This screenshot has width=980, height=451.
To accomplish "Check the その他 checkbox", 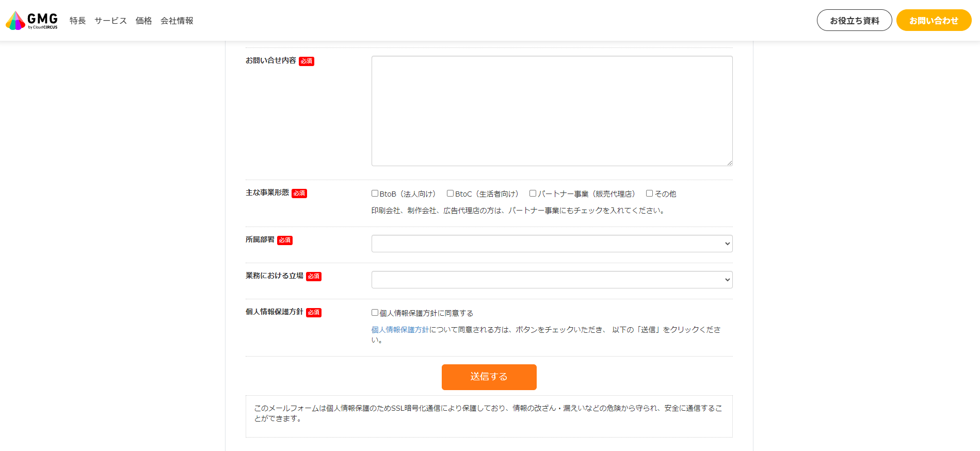I will (649, 194).
